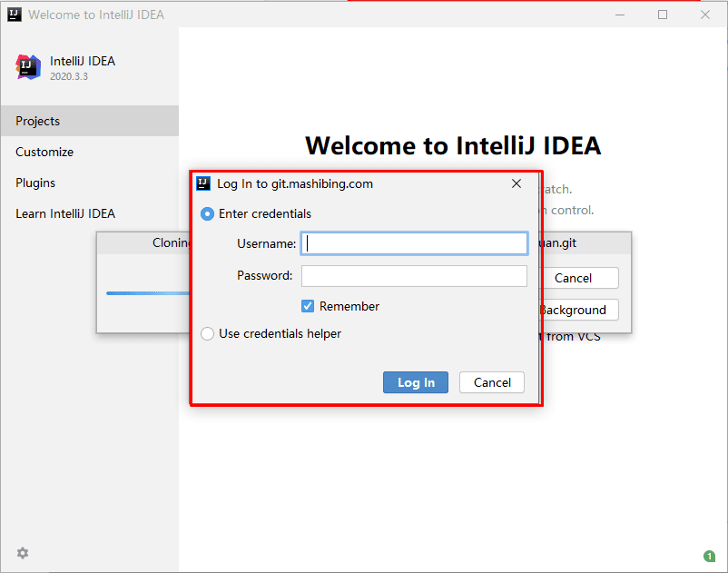The image size is (728, 573).
Task: Click the cloning progress bar
Action: [148, 293]
